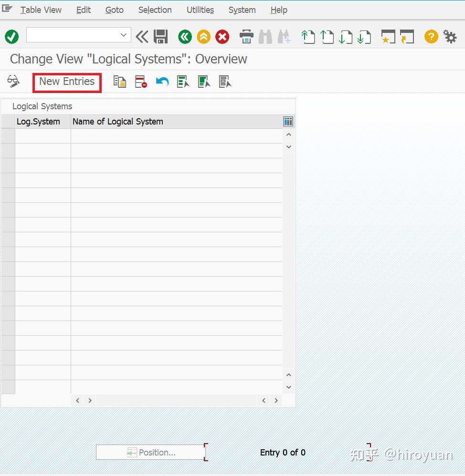Click scroll down arrow at table bottom
465x476 pixels.
289,387
